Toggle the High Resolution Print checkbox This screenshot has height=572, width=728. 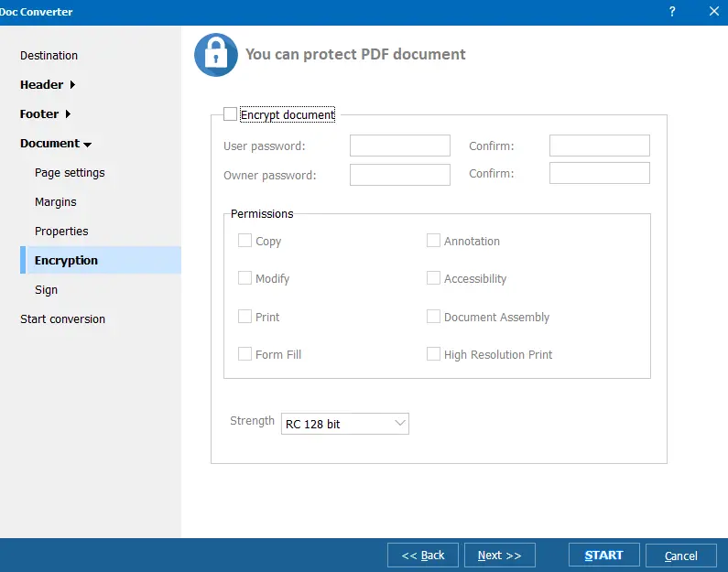[434, 354]
